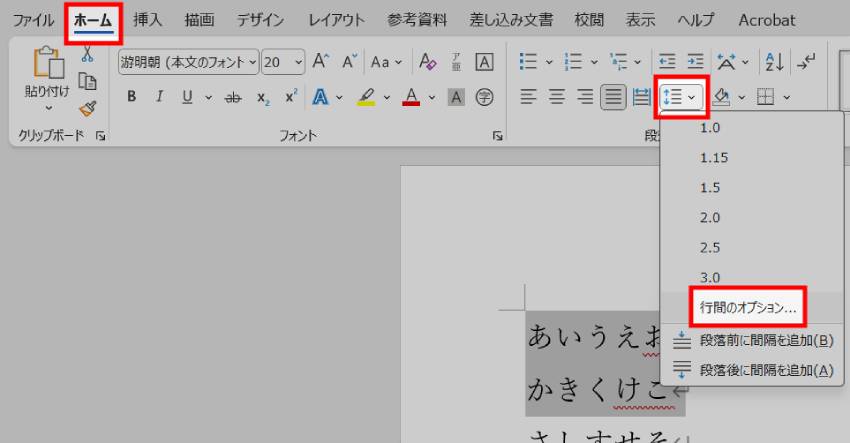
Task: Increase font size with the larger A icon
Action: click(x=320, y=62)
